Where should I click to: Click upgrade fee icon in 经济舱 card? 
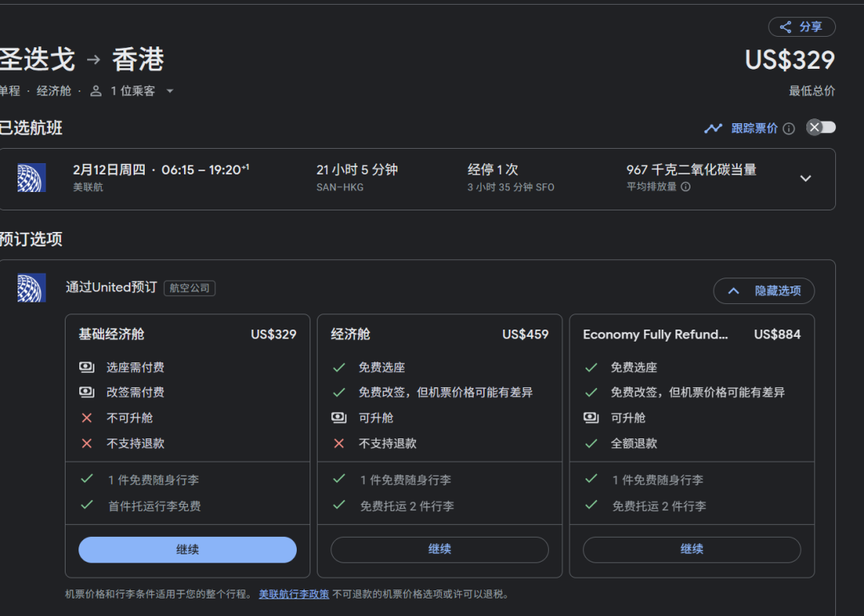(339, 418)
